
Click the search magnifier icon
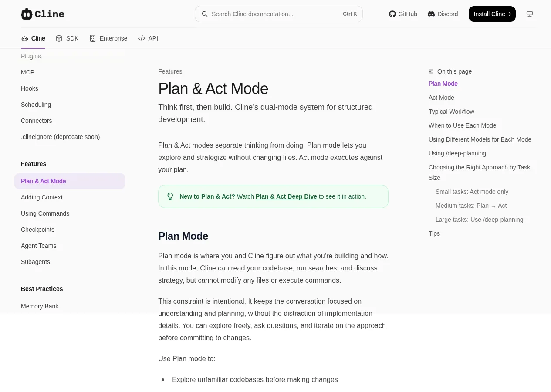click(205, 14)
